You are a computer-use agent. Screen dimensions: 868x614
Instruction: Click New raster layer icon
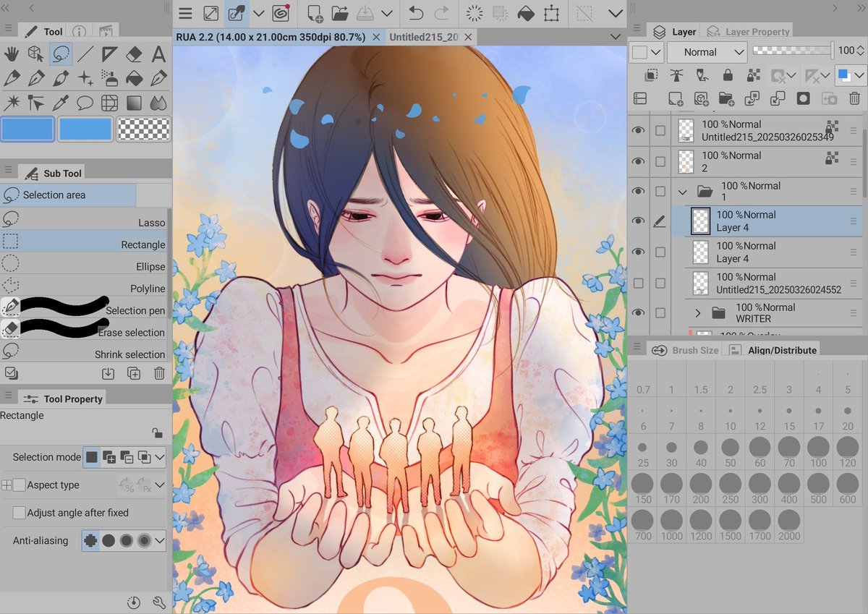[x=675, y=98]
